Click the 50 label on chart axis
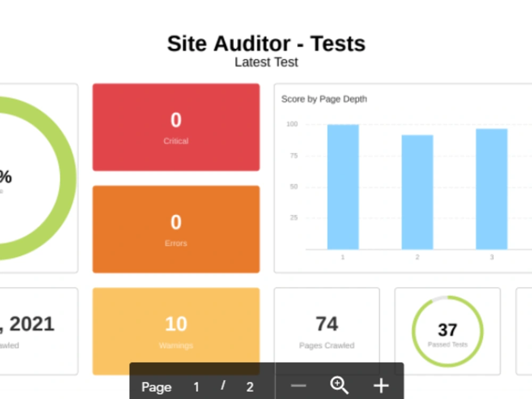Viewport: 532px width, 399px height. tap(294, 187)
